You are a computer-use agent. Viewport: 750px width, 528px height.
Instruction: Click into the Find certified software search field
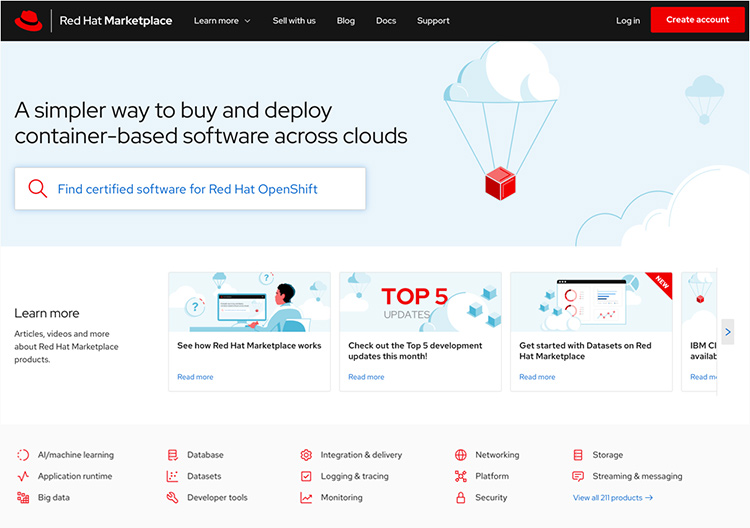click(x=190, y=188)
